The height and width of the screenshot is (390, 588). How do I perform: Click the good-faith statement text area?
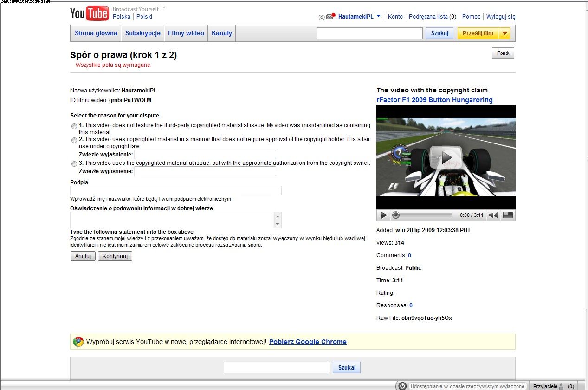172,220
